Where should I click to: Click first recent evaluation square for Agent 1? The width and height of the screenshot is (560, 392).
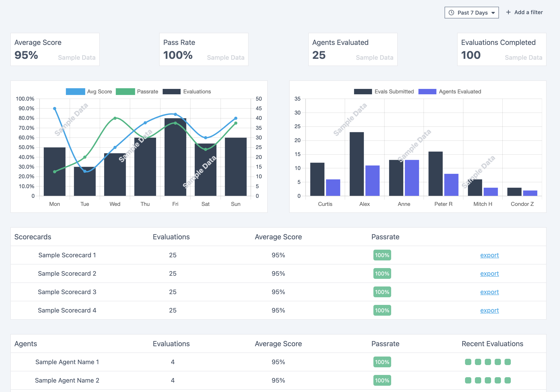[468, 362]
